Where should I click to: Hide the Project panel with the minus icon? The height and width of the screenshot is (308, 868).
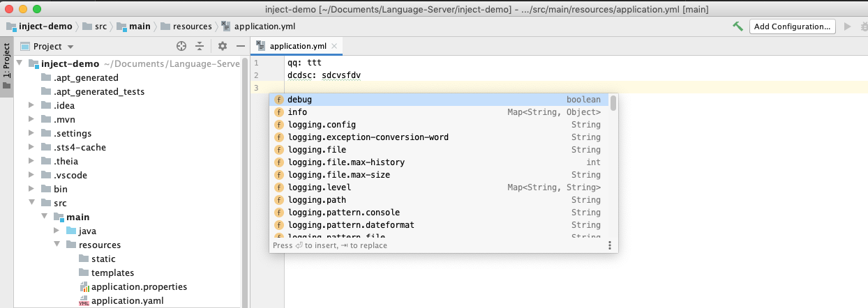pyautogui.click(x=240, y=46)
